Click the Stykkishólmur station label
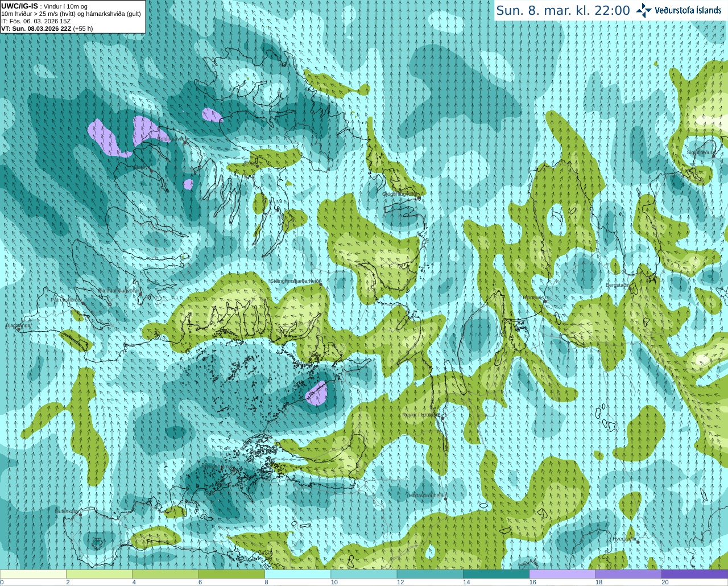This screenshot has height=586, width=728. coord(217,467)
